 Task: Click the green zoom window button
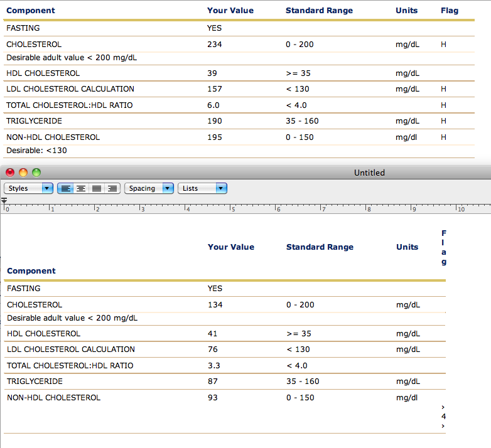36,173
